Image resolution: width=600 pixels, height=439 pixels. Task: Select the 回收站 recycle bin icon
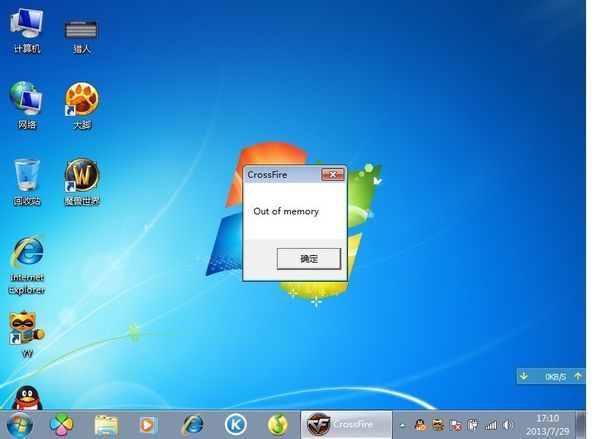click(x=27, y=182)
